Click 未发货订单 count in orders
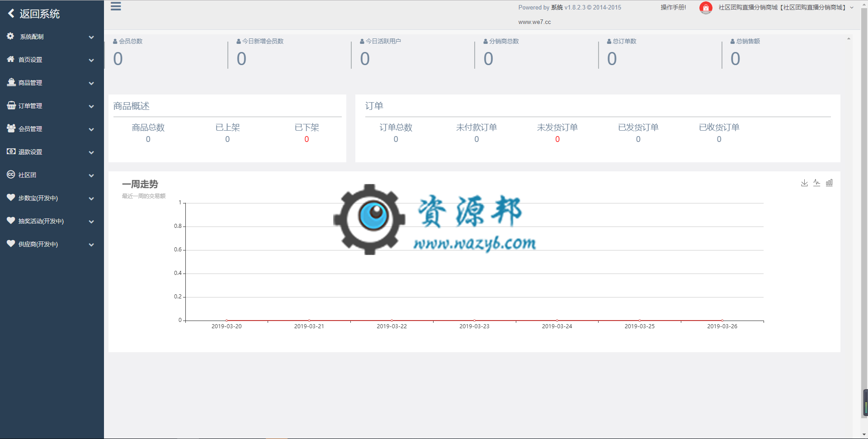Viewport: 868px width, 439px height. pos(557,139)
